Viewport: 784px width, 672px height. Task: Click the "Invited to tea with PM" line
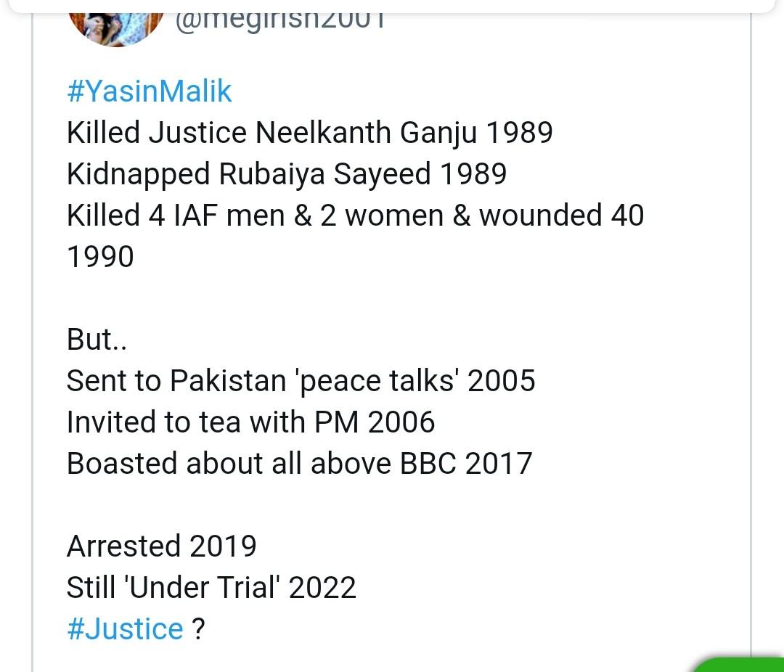point(250,422)
